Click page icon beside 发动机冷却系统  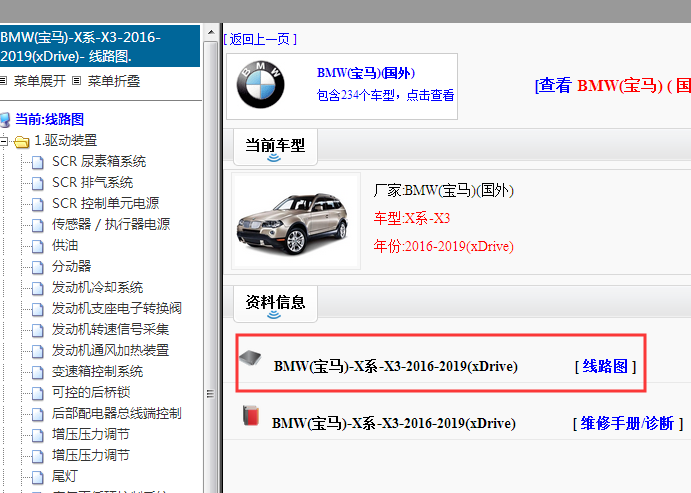coord(38,289)
